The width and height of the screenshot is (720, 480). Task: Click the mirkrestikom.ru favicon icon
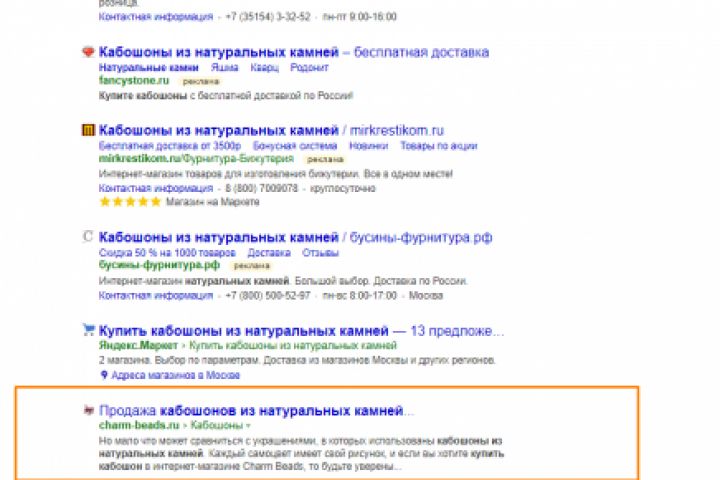(x=88, y=130)
